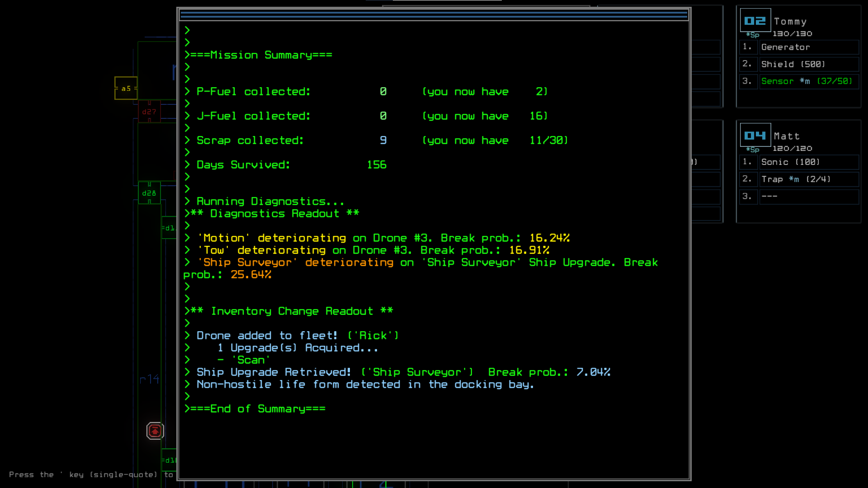The height and width of the screenshot is (488, 868).
Task: Click the Matt crew member icon
Action: point(755,136)
